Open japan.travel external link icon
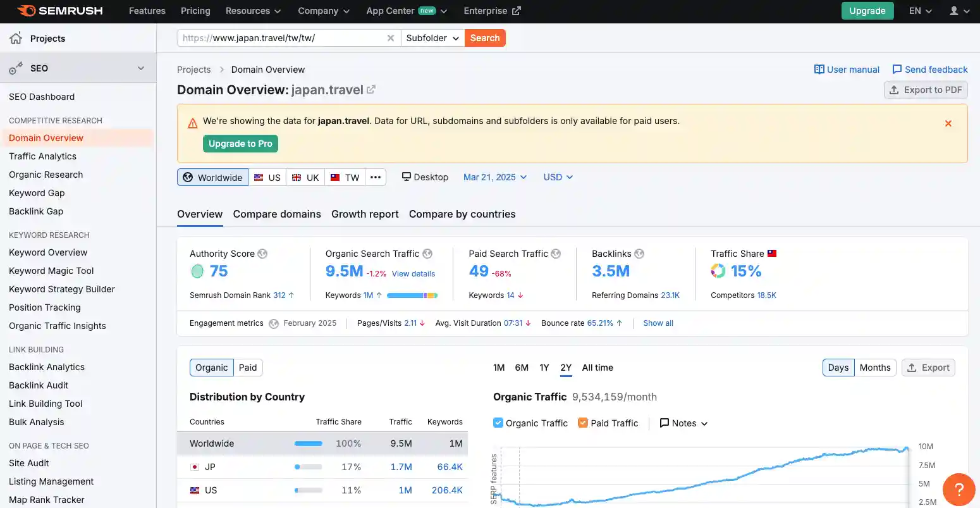This screenshot has height=508, width=980. [371, 90]
